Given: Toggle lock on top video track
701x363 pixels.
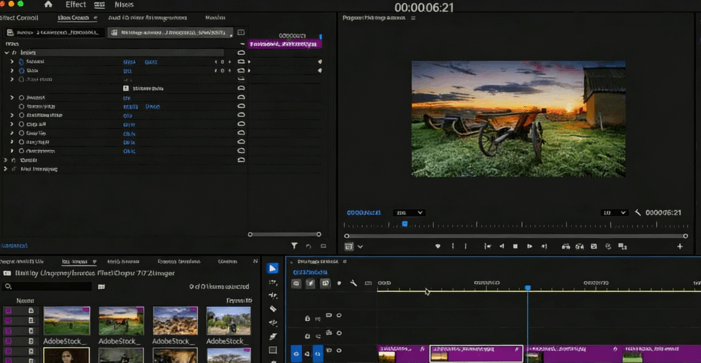Looking at the screenshot, I should coord(307,318).
